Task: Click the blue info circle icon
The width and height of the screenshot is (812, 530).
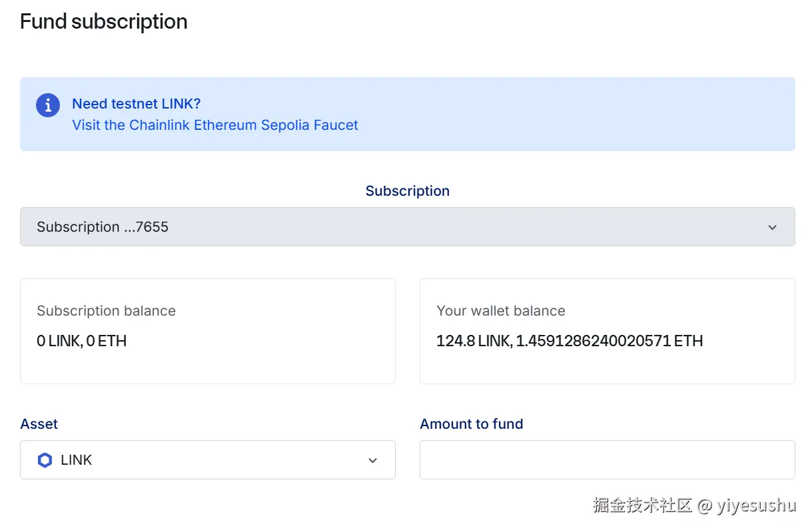Action: 48,105
